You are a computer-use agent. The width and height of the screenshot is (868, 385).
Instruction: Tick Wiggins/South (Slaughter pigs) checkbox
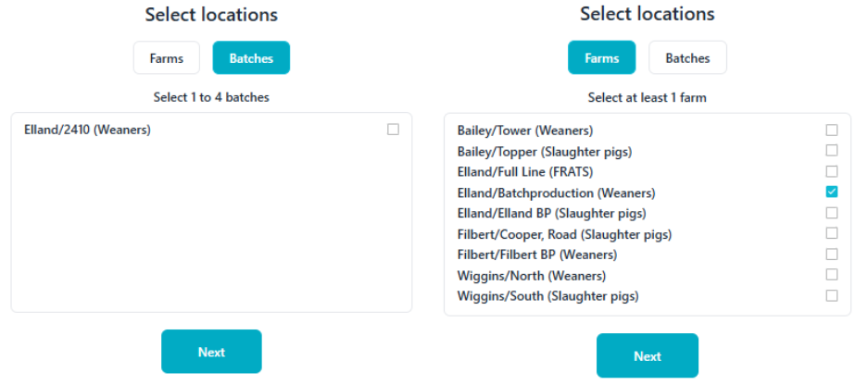[832, 296]
